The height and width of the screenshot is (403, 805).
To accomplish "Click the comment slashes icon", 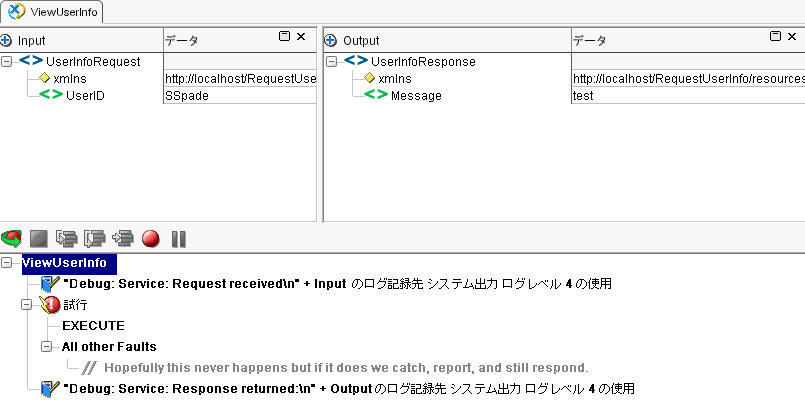I will tap(89, 368).
